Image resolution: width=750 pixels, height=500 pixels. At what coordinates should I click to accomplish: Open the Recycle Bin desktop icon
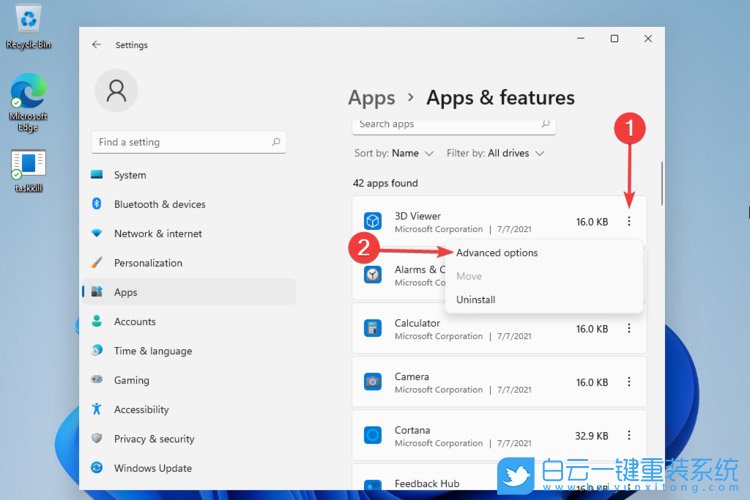[29, 27]
